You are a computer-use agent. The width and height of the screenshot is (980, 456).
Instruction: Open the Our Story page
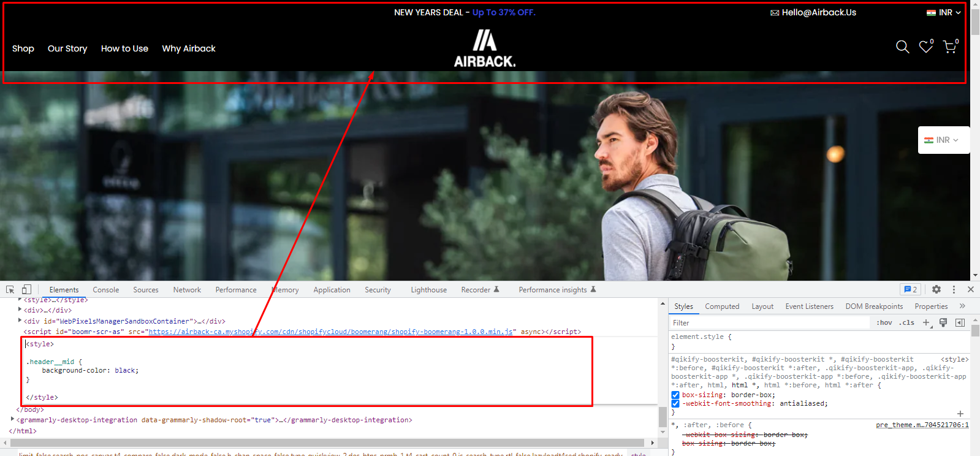point(67,48)
